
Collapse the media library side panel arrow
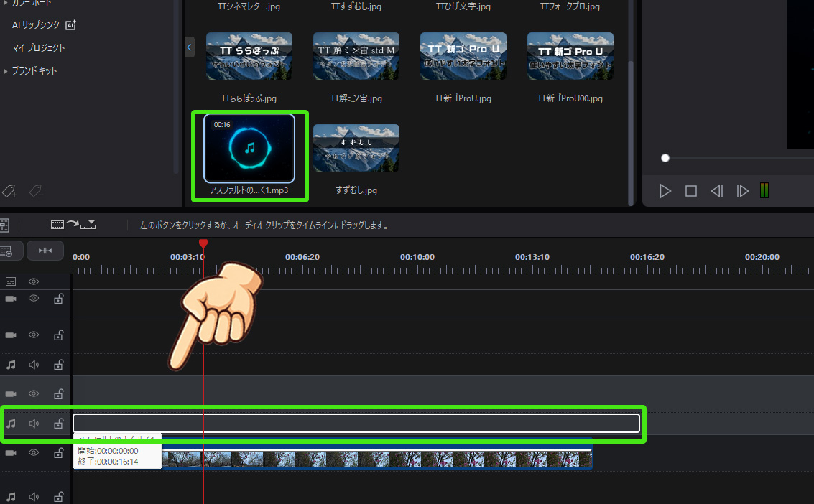(190, 47)
